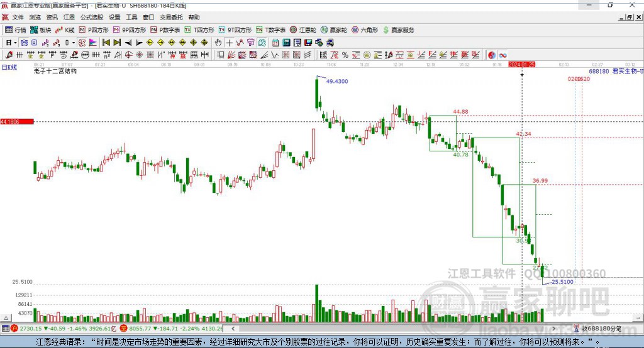Image resolution: width=644 pixels, height=348 pixels.
Task: Open the 板块 sector view
Action: (40, 30)
